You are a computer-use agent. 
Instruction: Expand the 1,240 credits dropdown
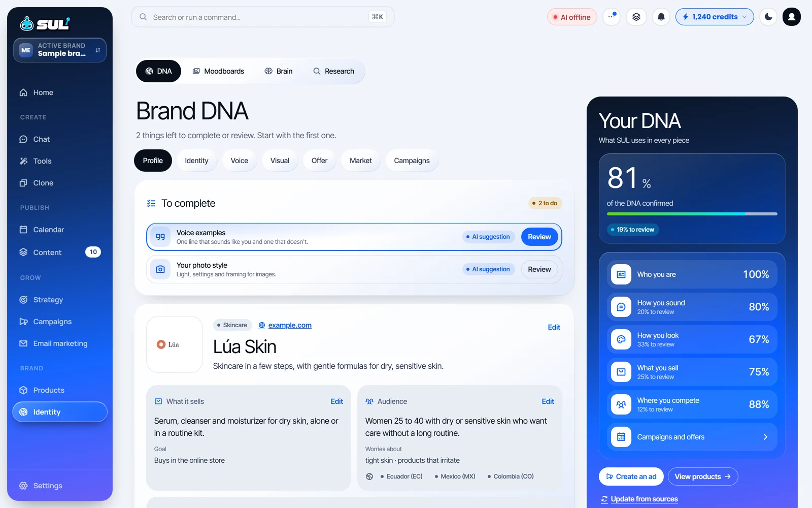(715, 17)
